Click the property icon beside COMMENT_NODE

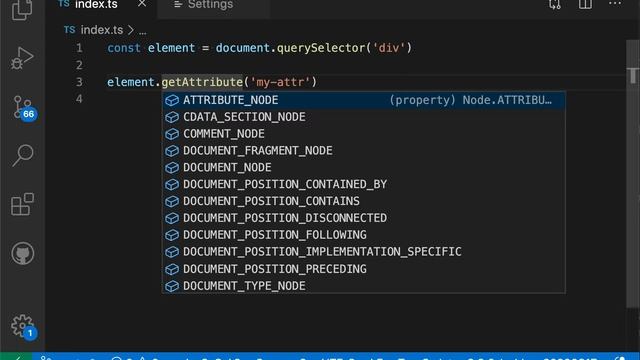[172, 134]
